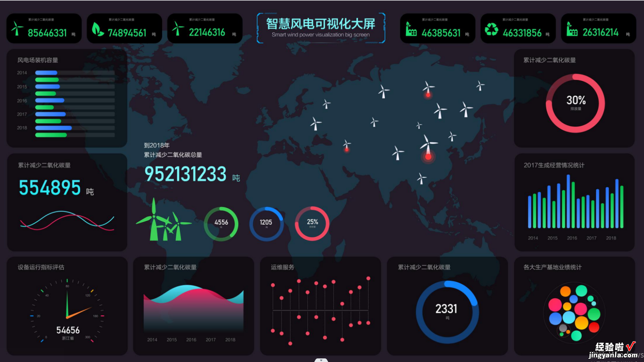Viewport: 644px width, 362px height.
Task: Click the 运维服务 panel title
Action: 282,267
